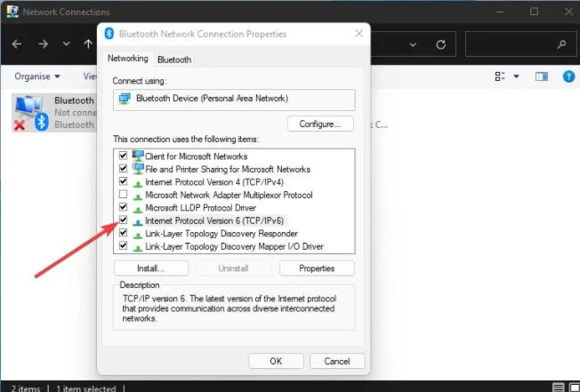Click network adapter icon in Connect using field
This screenshot has height=392, width=580.
point(125,99)
